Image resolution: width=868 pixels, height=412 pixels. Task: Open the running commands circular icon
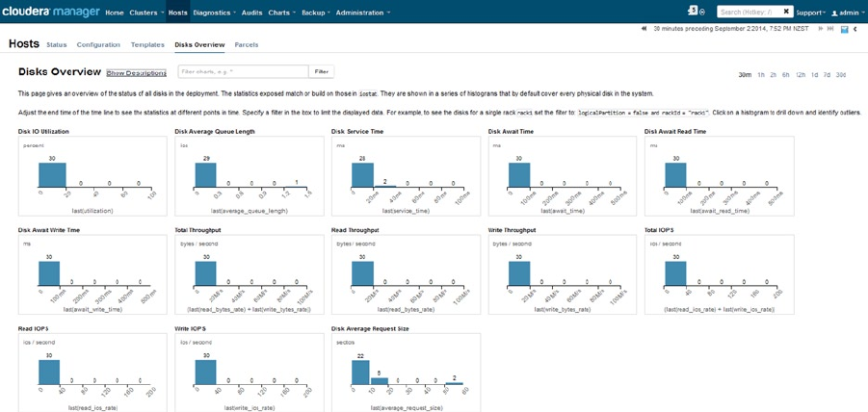click(702, 13)
